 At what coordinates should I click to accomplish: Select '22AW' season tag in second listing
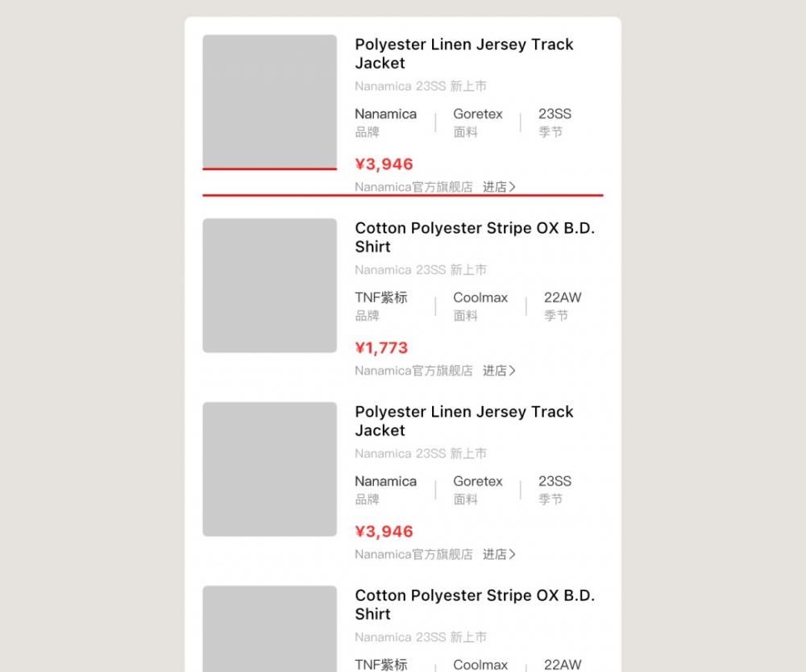[563, 297]
